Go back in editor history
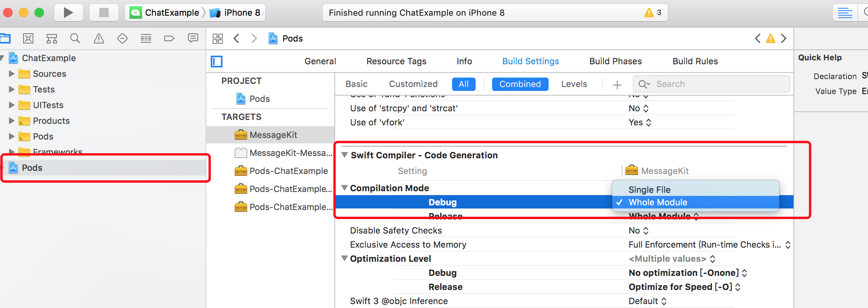This screenshot has height=308, width=868. click(x=236, y=38)
